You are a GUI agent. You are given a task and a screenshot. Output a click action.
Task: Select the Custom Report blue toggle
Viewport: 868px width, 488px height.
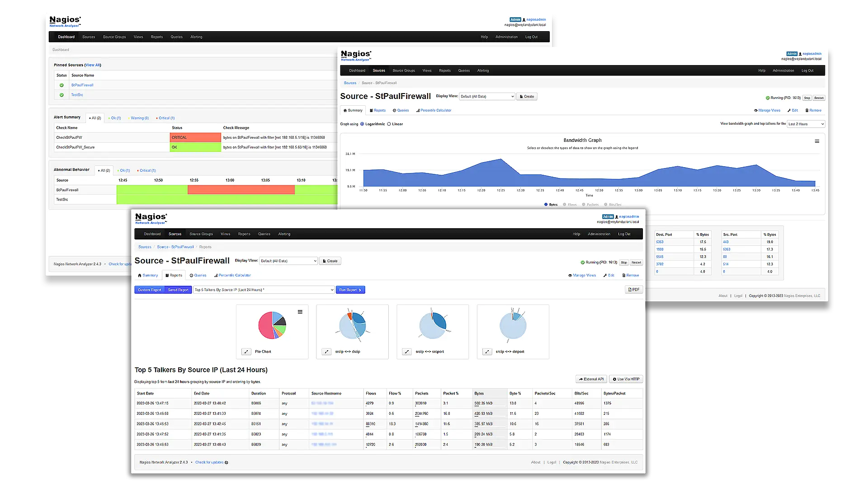(149, 290)
